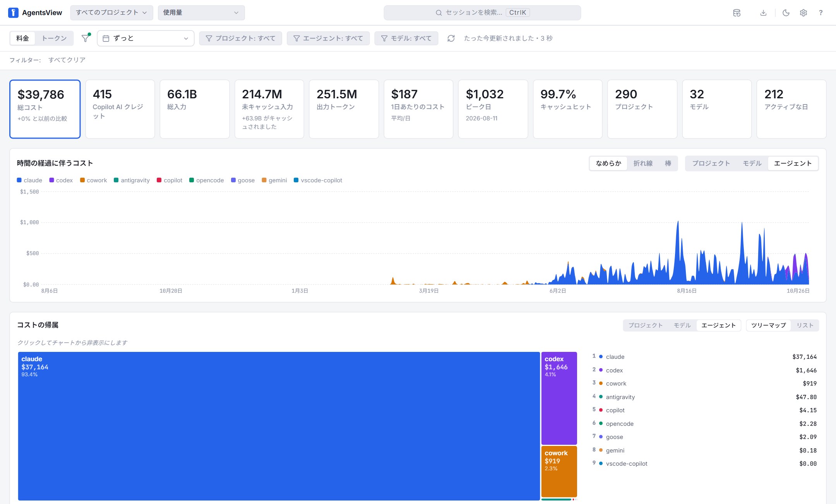Click the AgentsView logo icon
The width and height of the screenshot is (836, 504).
tap(13, 13)
